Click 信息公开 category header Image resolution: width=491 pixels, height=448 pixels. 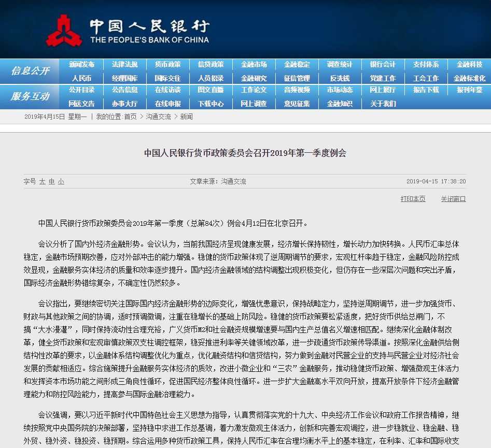tap(30, 71)
